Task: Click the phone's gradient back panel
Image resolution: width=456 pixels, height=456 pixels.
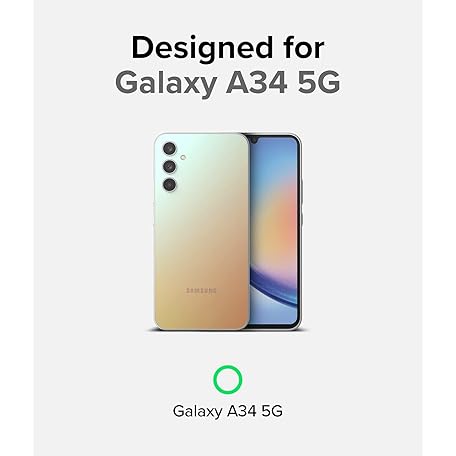Action: pyautogui.click(x=202, y=231)
